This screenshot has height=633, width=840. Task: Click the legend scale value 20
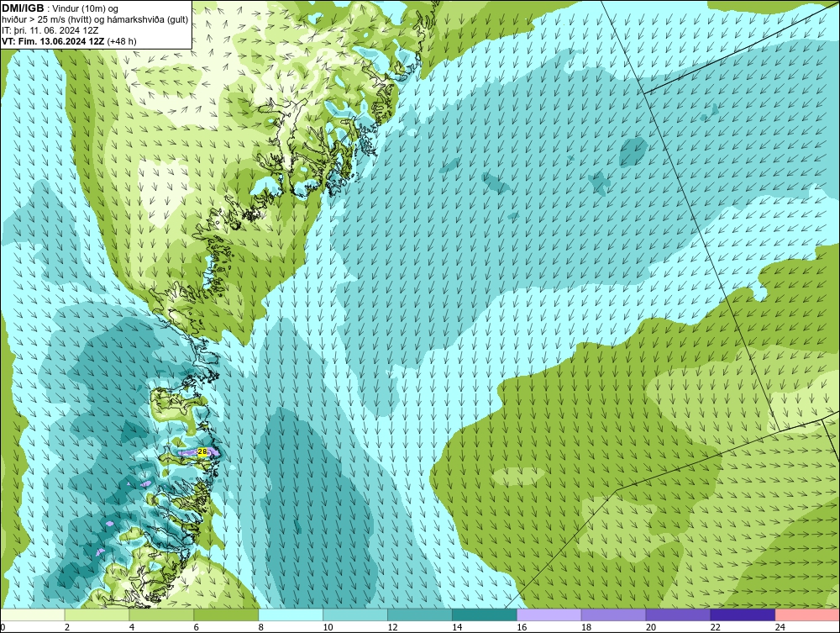tap(651, 627)
